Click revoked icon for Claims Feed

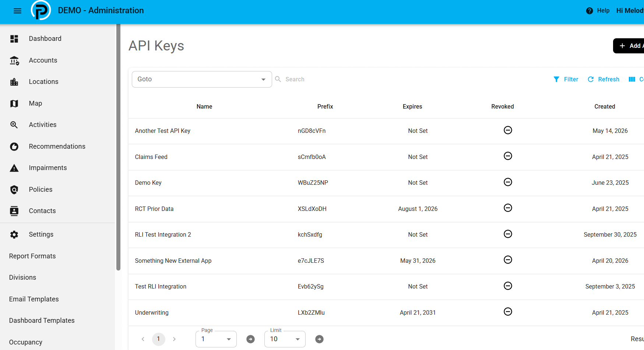click(x=508, y=156)
